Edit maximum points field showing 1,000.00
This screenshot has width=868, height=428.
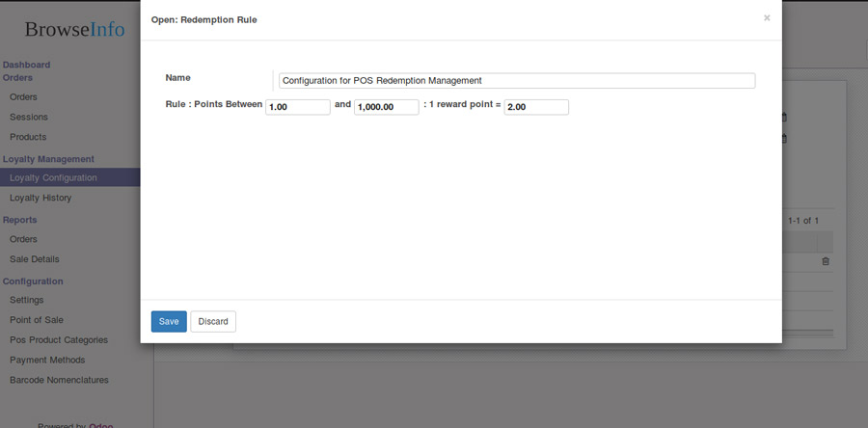(387, 107)
